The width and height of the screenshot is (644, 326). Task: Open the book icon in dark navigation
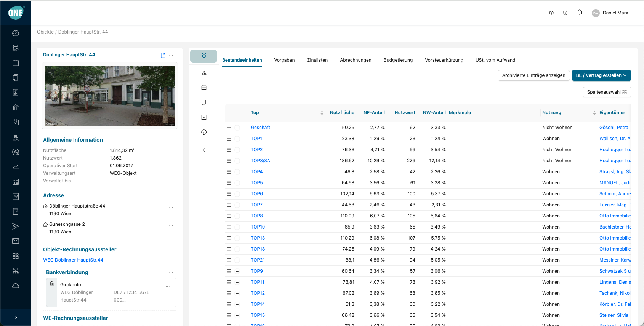coord(16,211)
